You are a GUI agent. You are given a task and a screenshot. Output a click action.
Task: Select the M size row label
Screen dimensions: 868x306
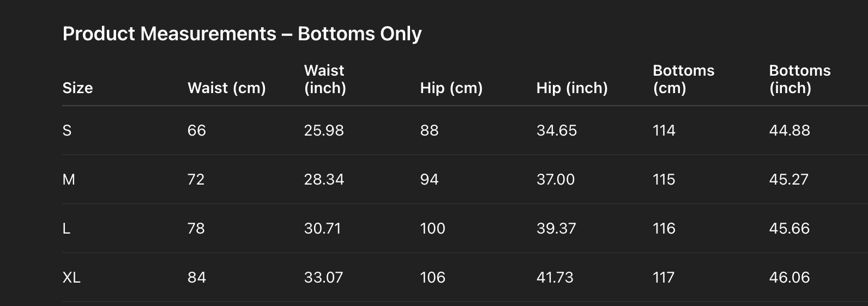tap(69, 180)
